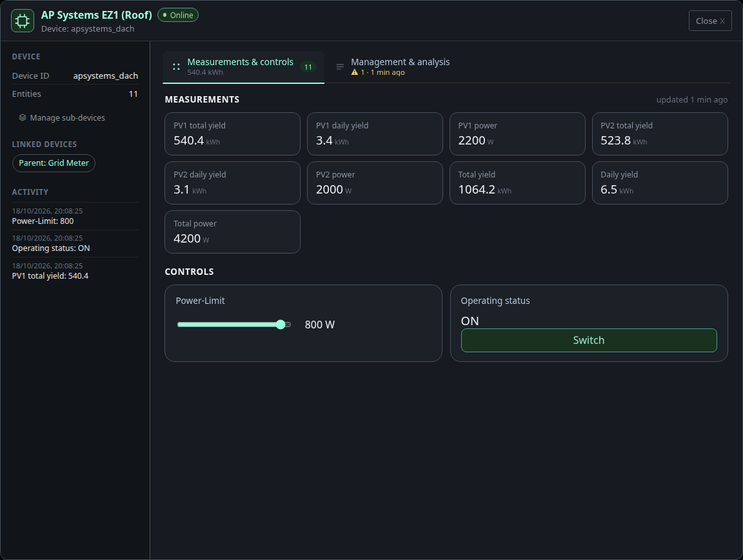Click the Power-Limit slider handle

(281, 325)
